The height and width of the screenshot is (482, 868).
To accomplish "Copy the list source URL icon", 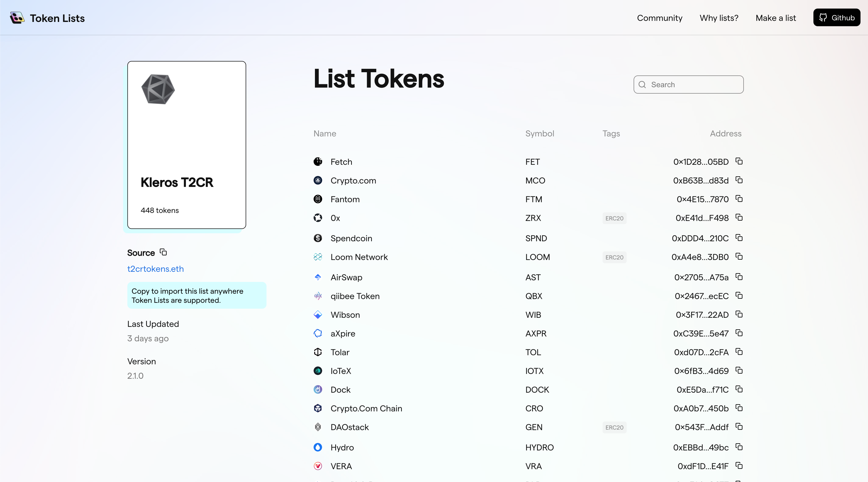I will tap(163, 252).
